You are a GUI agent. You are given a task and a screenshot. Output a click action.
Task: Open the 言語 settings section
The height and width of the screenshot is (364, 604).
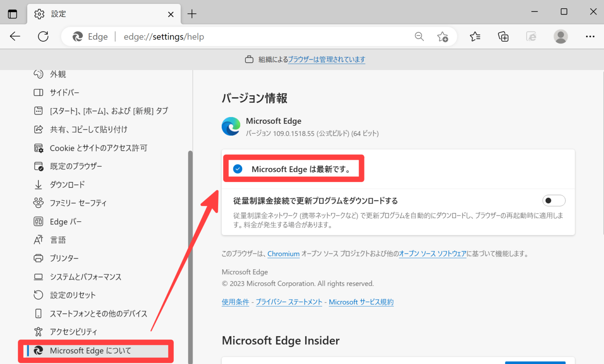[58, 239]
